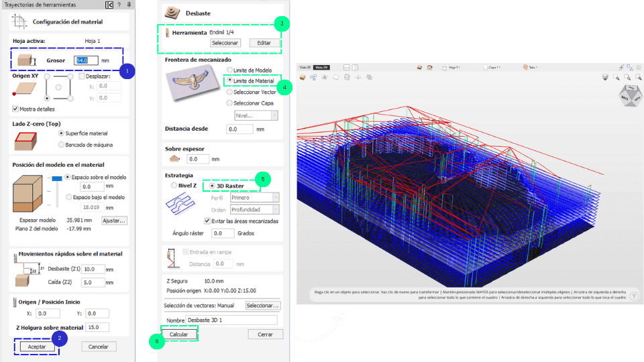Click the Desbaste roughing toolpath icon
This screenshot has height=362, width=644.
tap(173, 11)
